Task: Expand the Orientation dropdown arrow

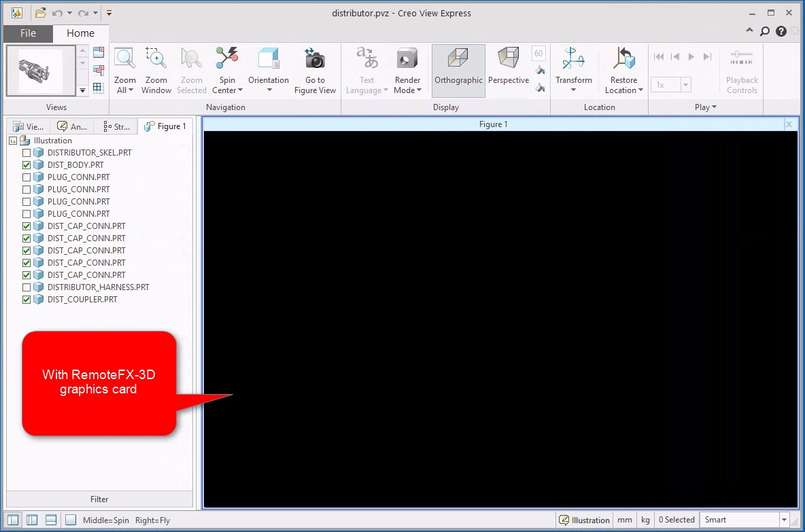Action: [x=269, y=90]
